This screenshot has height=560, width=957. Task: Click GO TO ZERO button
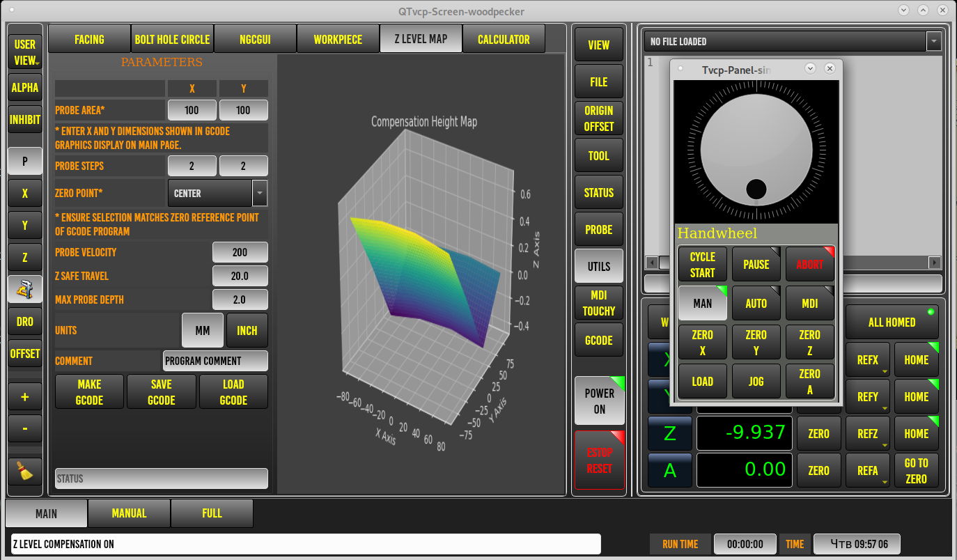pyautogui.click(x=917, y=470)
